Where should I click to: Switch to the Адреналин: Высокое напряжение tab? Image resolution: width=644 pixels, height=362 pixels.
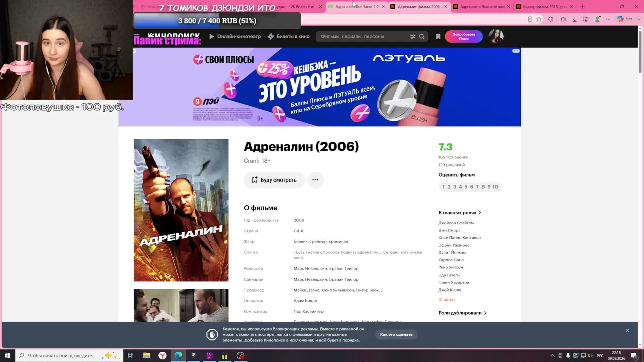pos(482,7)
